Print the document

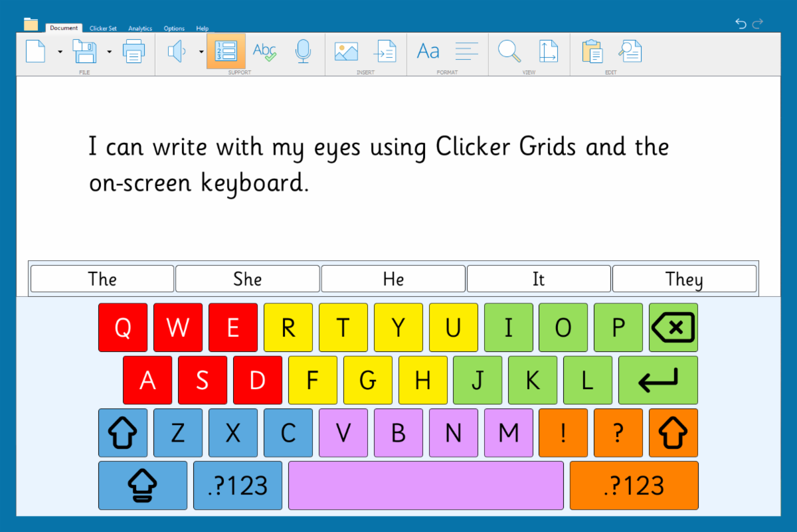coord(135,51)
